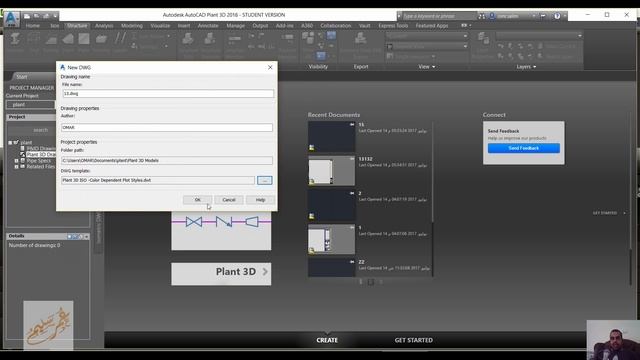Toggle the ribbon minimize button

click(x=465, y=25)
